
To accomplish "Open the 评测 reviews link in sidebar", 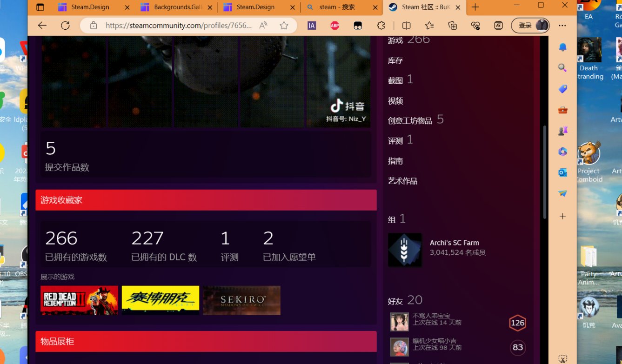I will (x=395, y=141).
